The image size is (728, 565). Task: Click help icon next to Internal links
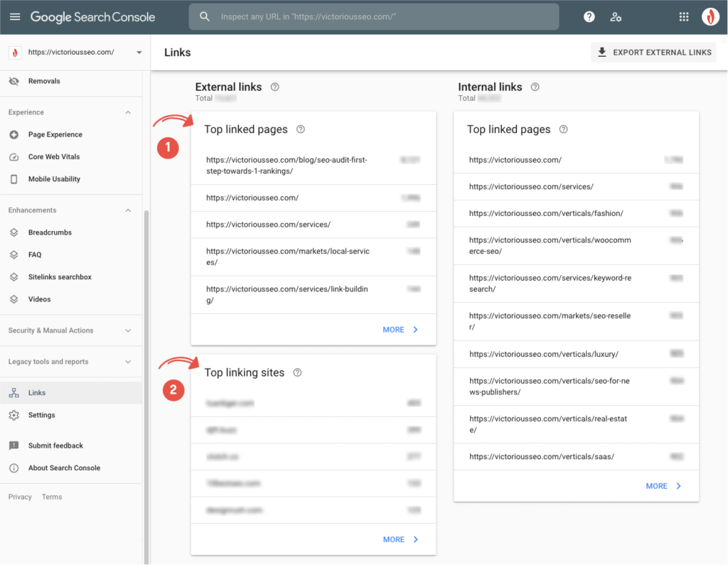pyautogui.click(x=535, y=87)
